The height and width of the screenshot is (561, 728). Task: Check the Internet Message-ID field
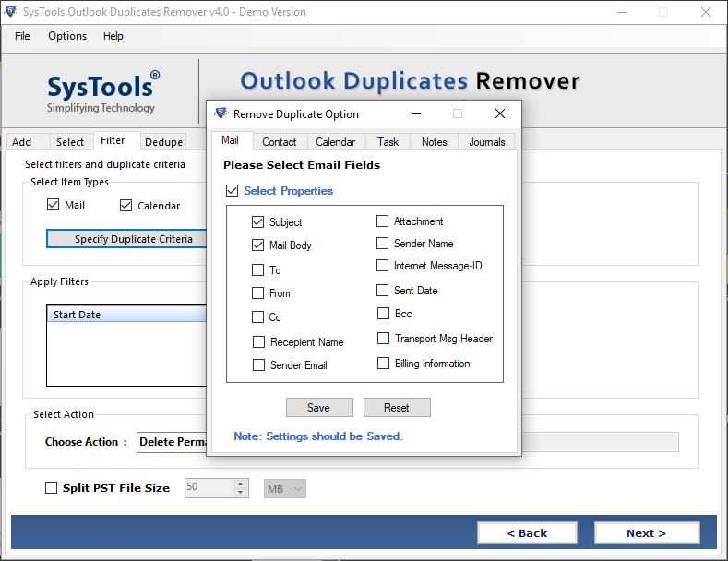click(x=383, y=266)
